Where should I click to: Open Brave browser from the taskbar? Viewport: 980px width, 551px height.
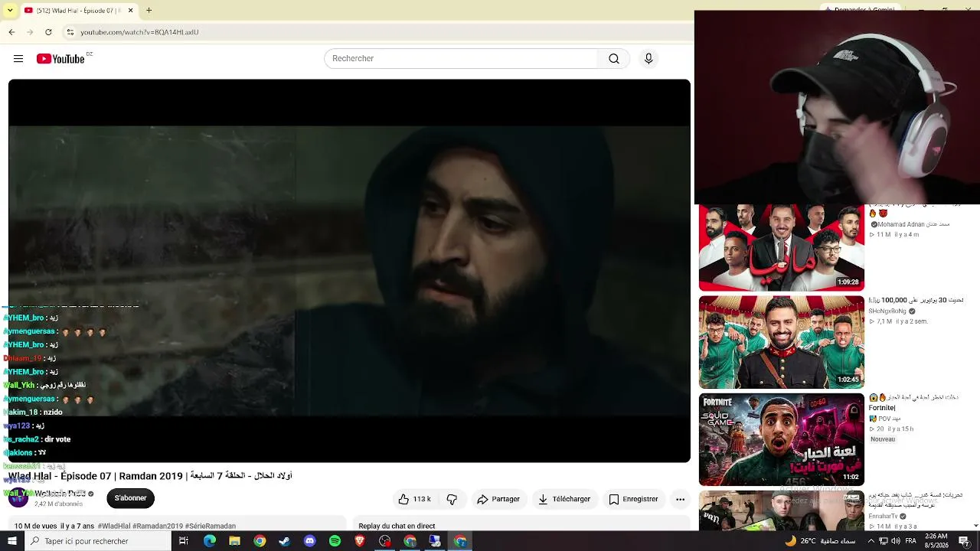pos(360,541)
